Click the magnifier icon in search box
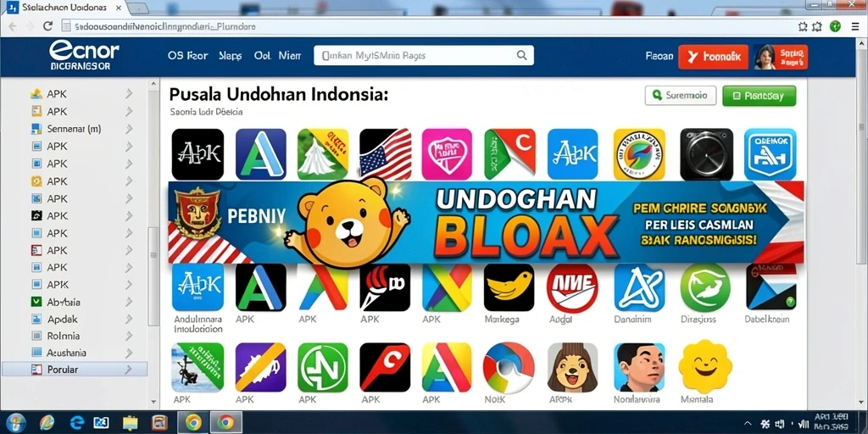 (521, 55)
